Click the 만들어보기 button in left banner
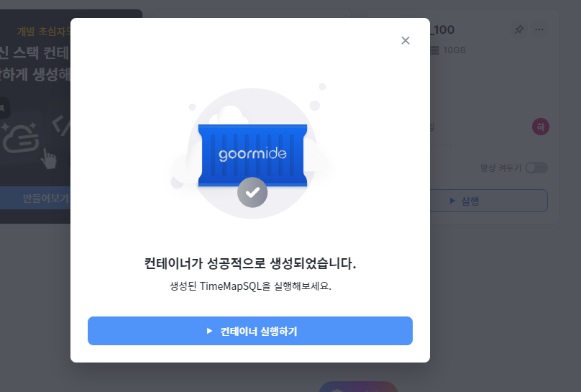581x392 pixels. 35,199
